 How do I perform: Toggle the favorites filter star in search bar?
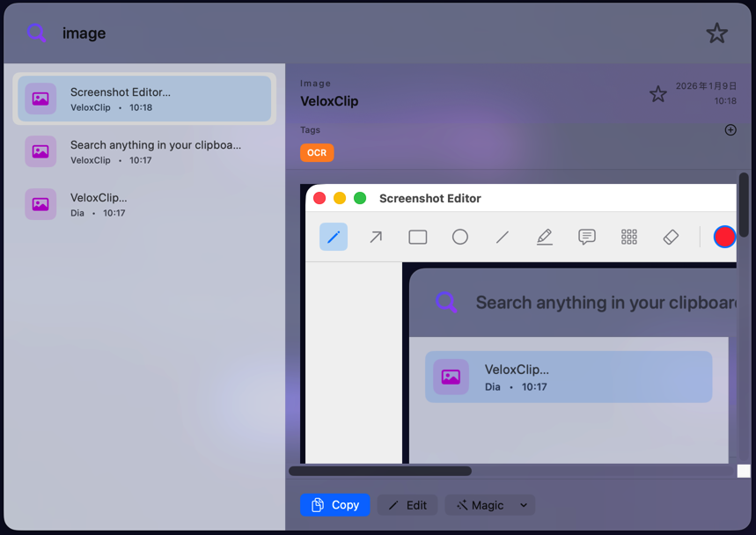click(x=716, y=33)
